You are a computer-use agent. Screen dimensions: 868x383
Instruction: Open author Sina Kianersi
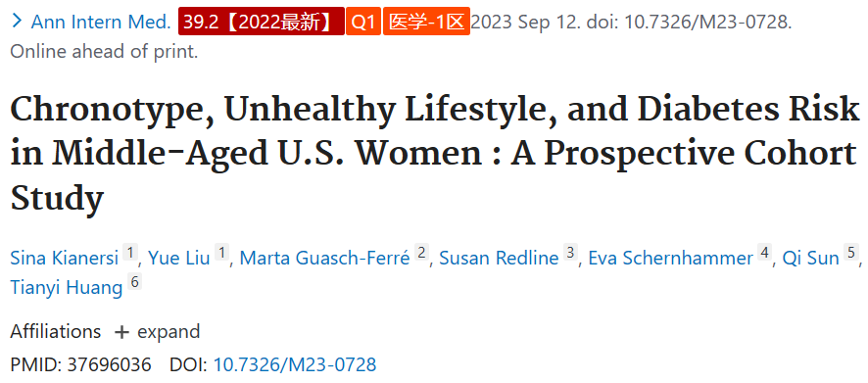click(x=65, y=258)
